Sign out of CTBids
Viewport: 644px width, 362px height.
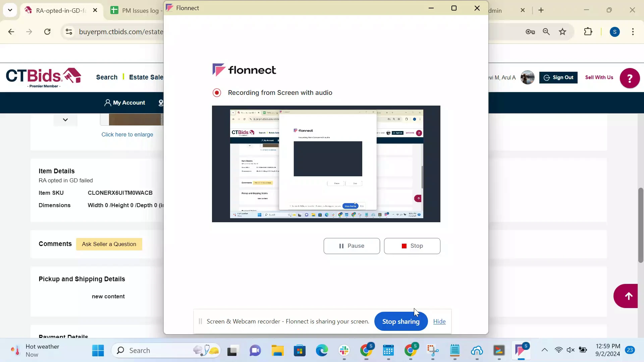point(558,77)
